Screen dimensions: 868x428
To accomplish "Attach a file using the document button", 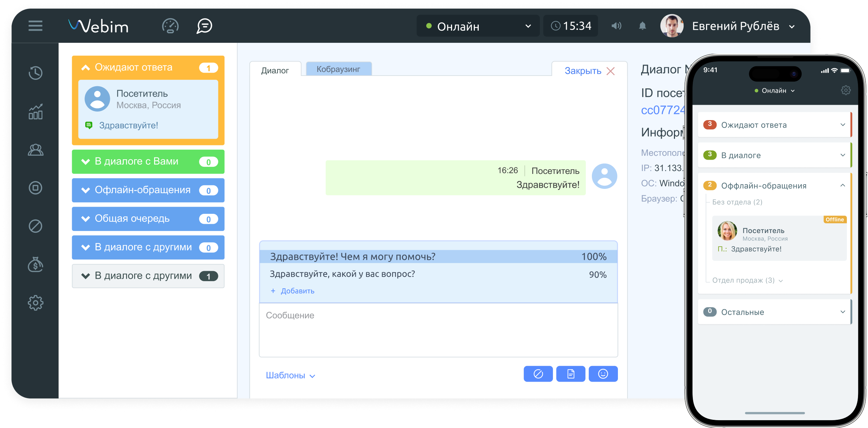I will click(x=570, y=374).
